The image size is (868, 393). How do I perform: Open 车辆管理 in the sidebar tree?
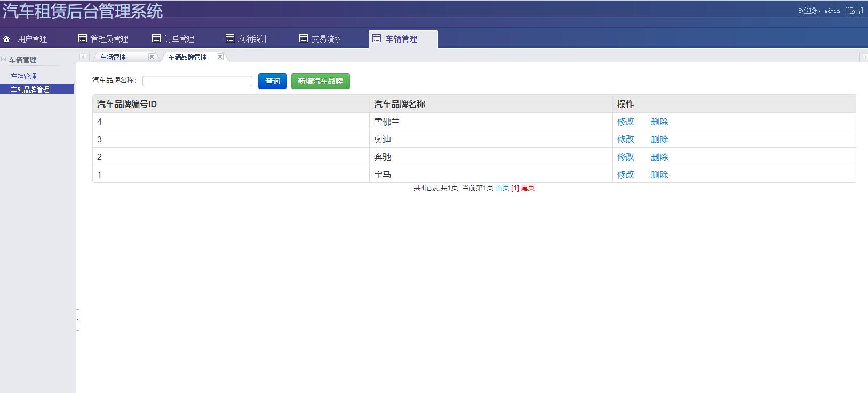(24, 77)
